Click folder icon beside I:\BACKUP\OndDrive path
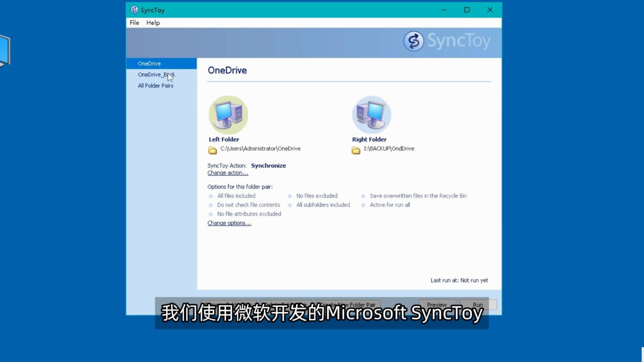644x362 pixels. click(x=356, y=150)
